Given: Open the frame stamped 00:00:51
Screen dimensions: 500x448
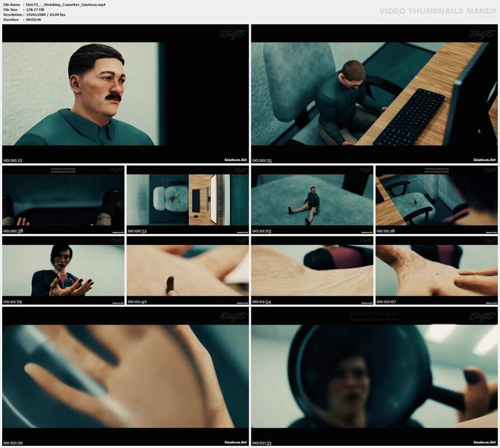Looking at the screenshot, I should [x=188, y=200].
